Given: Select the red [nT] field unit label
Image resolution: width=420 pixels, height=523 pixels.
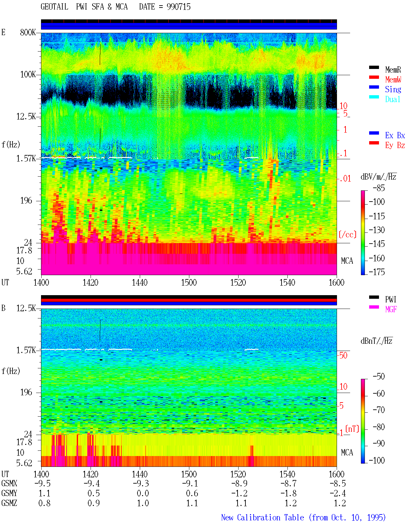Looking at the screenshot, I should point(352,429).
